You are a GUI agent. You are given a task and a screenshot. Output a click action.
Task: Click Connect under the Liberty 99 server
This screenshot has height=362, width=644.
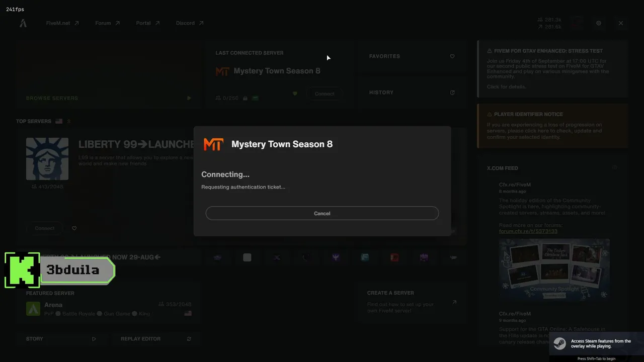click(x=45, y=228)
